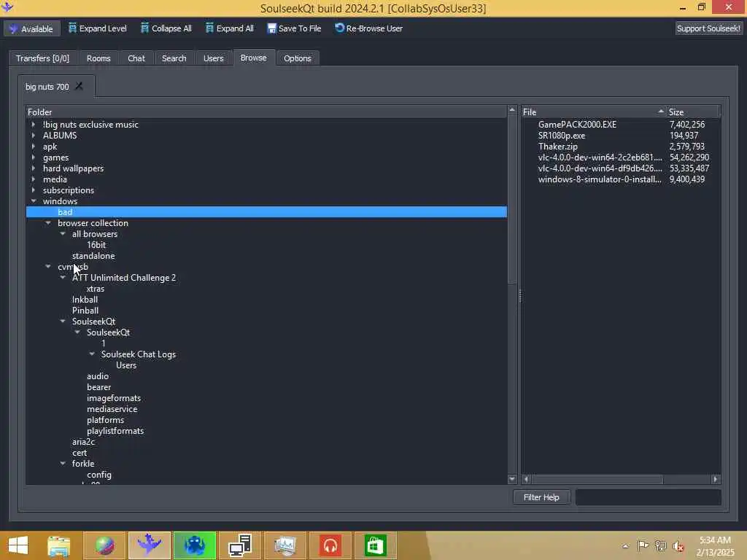Click the Filter Help button
Image resolution: width=747 pixels, height=560 pixels.
coord(541,497)
